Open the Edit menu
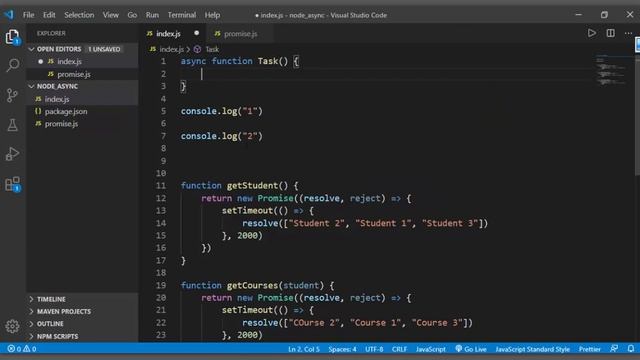This screenshot has height=360, width=640. [49, 15]
